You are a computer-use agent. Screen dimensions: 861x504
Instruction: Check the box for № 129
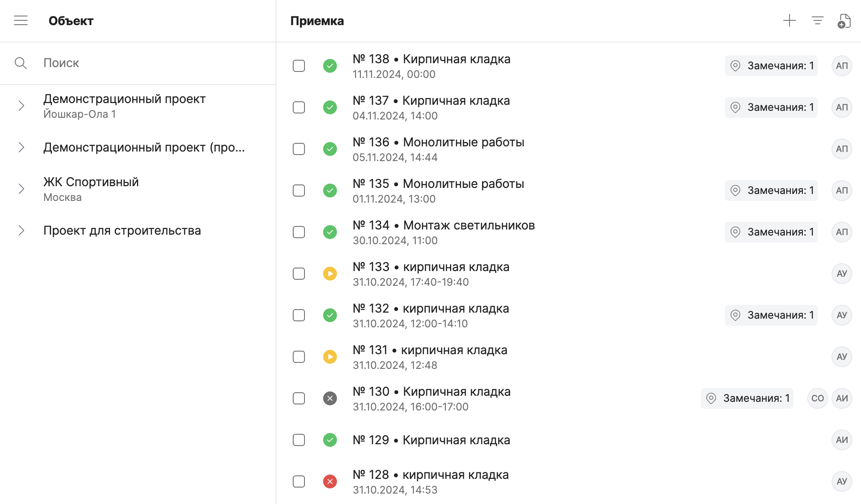[299, 440]
